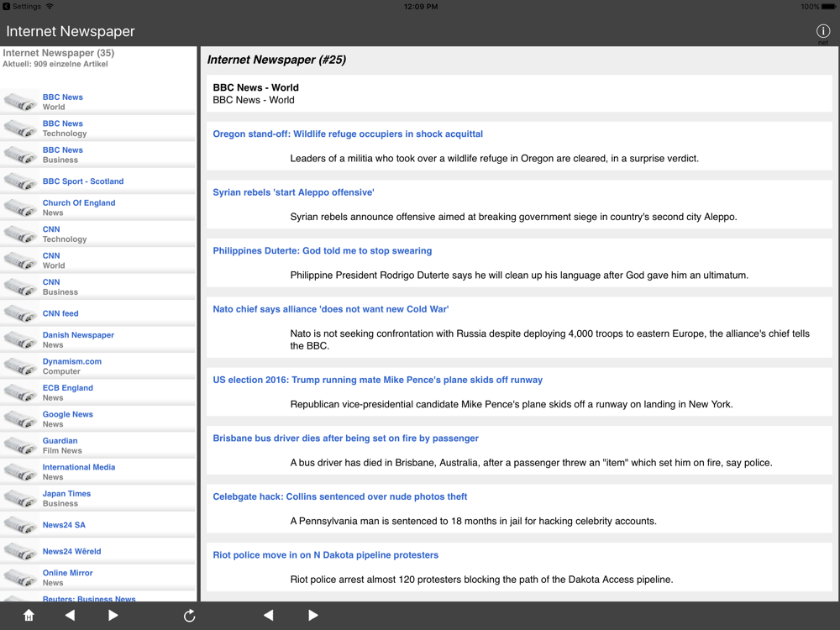Click the newspaper icon beside Danish Newspaper
This screenshot has height=630, width=840.
point(20,339)
